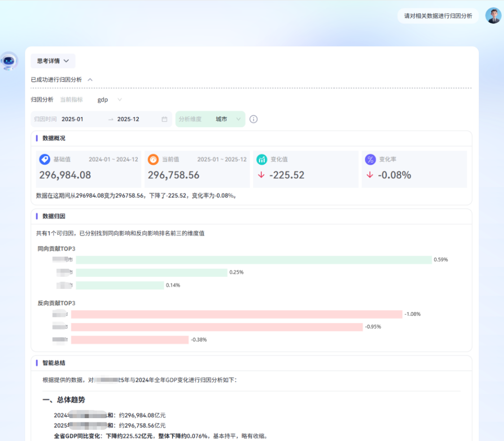Click the 0.59% percentage label
504x441 pixels.
(441, 260)
